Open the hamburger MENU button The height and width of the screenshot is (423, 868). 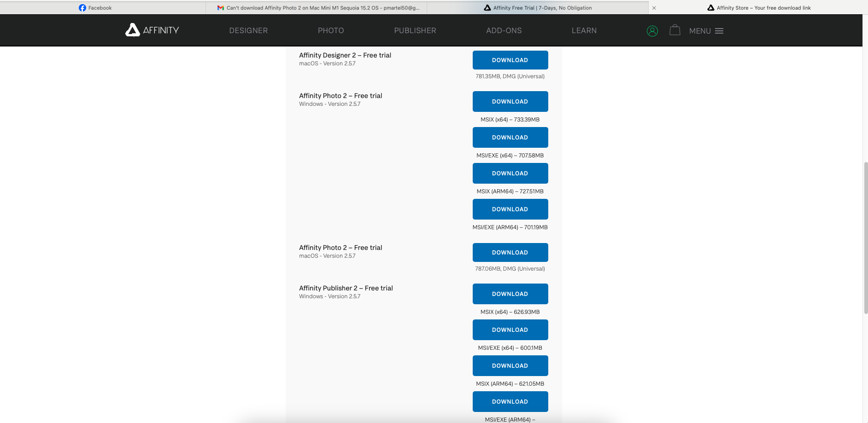tap(706, 31)
